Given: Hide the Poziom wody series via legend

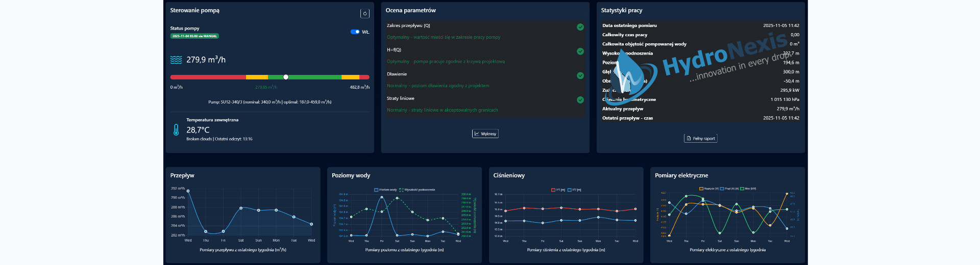Looking at the screenshot, I should pyautogui.click(x=385, y=190).
